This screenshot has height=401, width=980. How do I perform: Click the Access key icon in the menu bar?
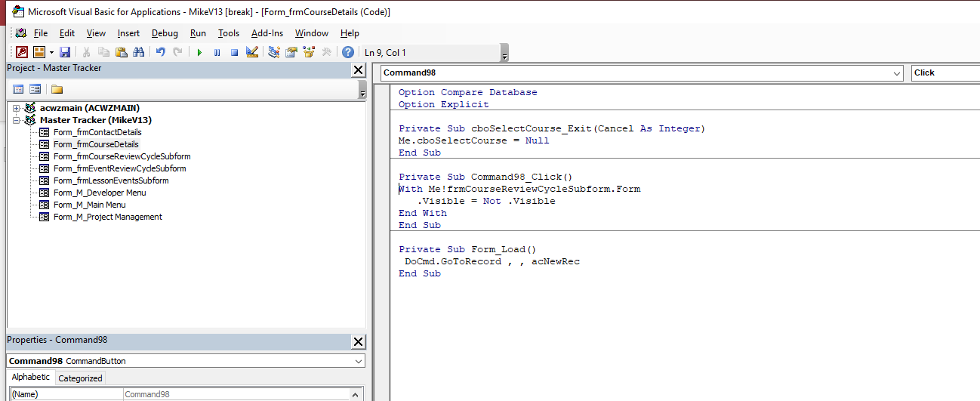(x=20, y=33)
